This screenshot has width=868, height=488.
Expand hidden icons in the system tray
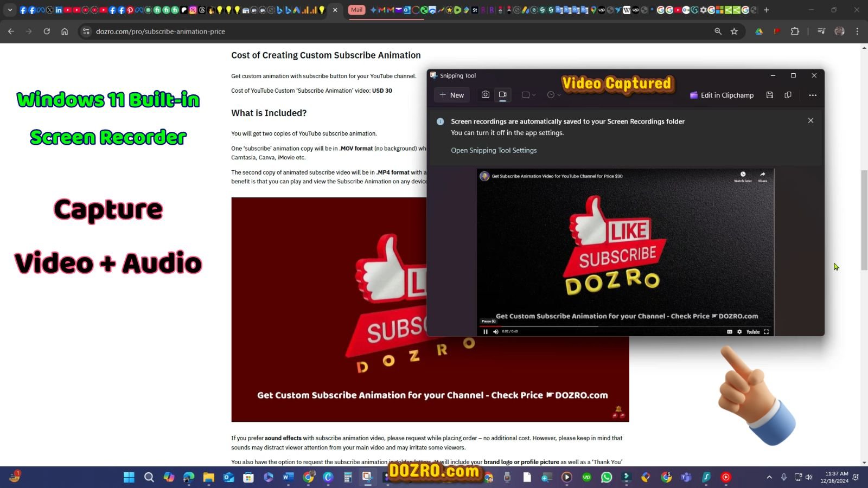(769, 477)
